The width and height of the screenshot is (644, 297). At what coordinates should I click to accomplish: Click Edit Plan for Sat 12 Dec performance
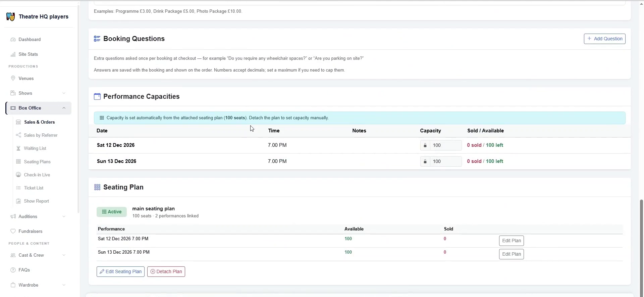pos(511,241)
